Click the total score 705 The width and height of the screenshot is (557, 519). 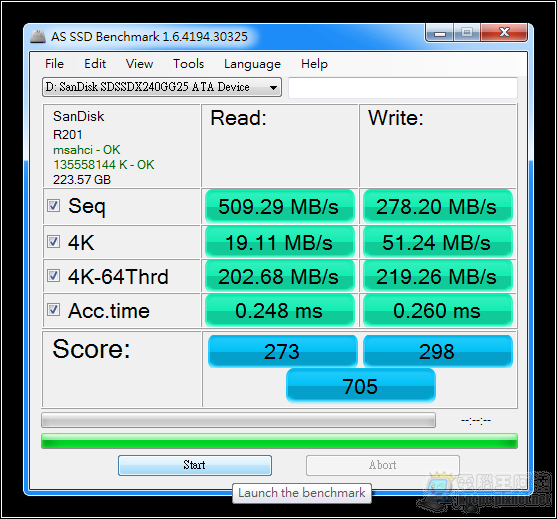point(361,386)
